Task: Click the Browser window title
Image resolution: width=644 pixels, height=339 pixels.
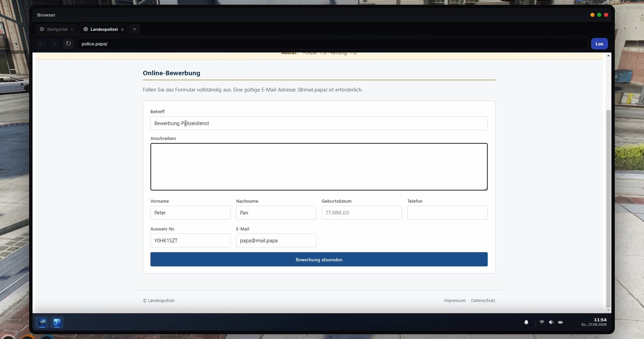Action: coord(46,15)
